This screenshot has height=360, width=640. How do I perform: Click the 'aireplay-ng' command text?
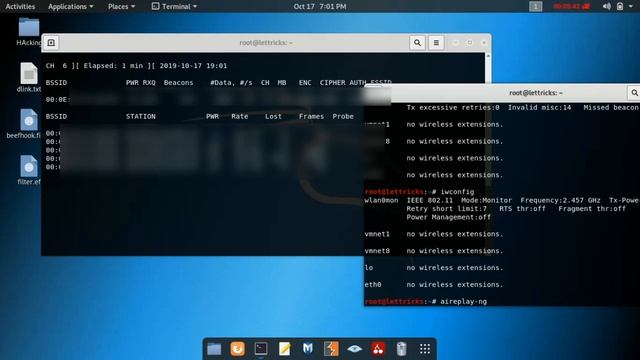(x=463, y=302)
